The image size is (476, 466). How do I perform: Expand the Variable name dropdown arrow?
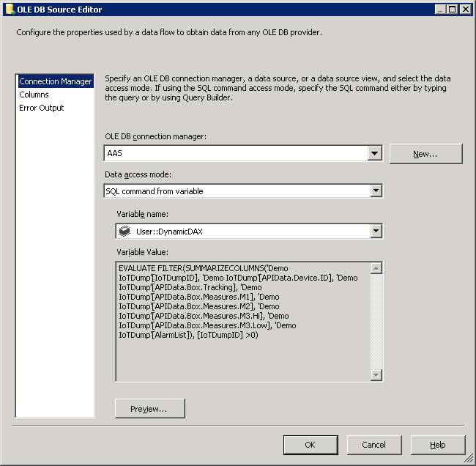[376, 232]
